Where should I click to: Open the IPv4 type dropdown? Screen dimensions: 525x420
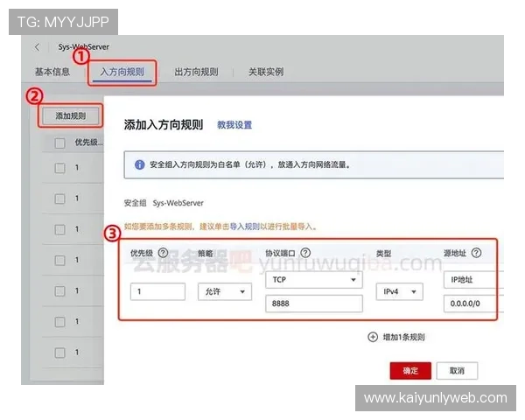click(399, 291)
